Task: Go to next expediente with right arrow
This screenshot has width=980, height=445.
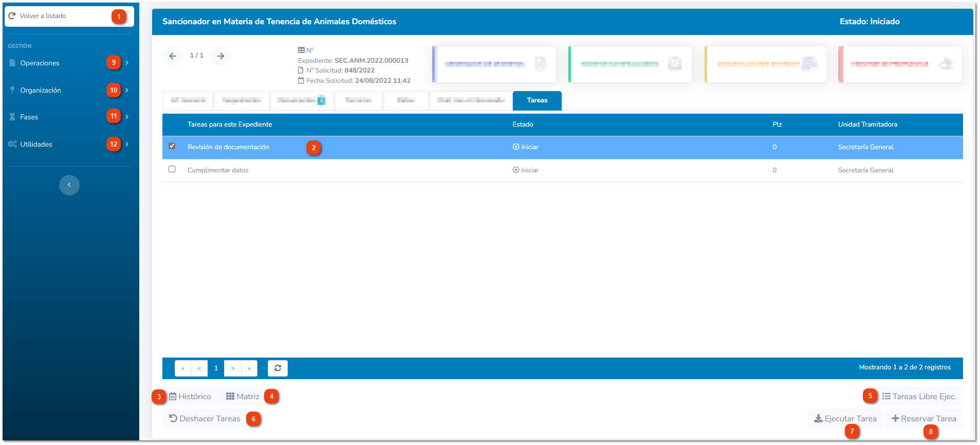Action: 220,56
